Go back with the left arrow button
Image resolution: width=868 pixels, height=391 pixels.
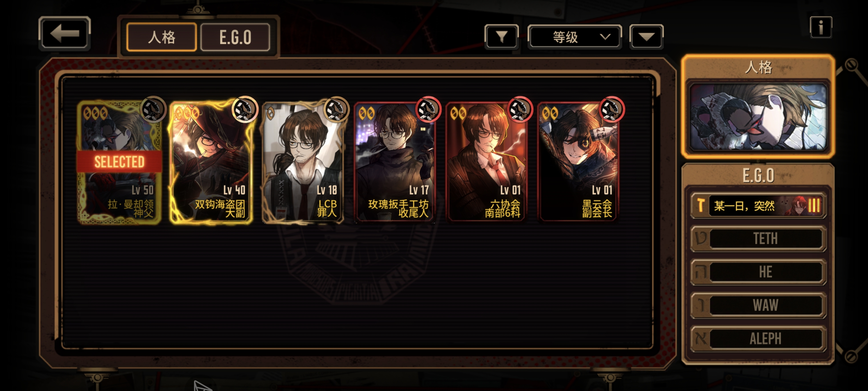pos(64,33)
